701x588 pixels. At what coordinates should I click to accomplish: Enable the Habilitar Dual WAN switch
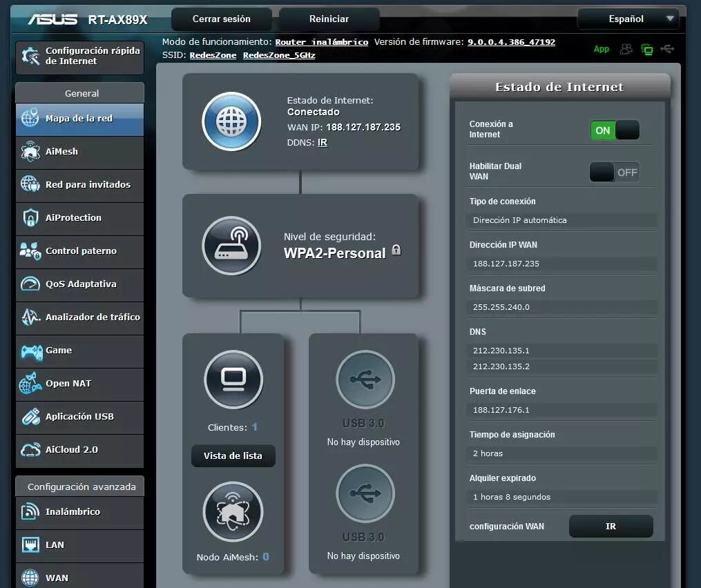pos(615,173)
